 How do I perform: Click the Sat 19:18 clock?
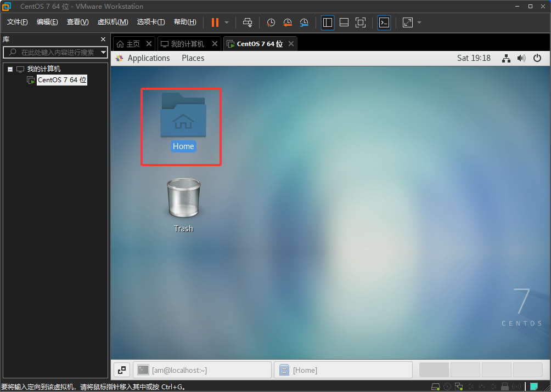[474, 58]
